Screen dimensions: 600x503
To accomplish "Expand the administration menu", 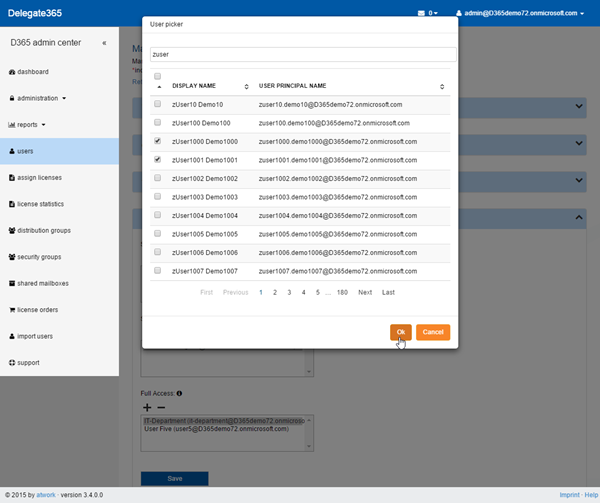I will [x=41, y=98].
